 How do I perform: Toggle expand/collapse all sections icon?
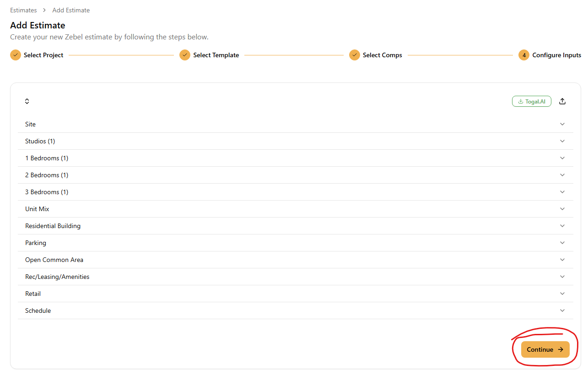27,101
